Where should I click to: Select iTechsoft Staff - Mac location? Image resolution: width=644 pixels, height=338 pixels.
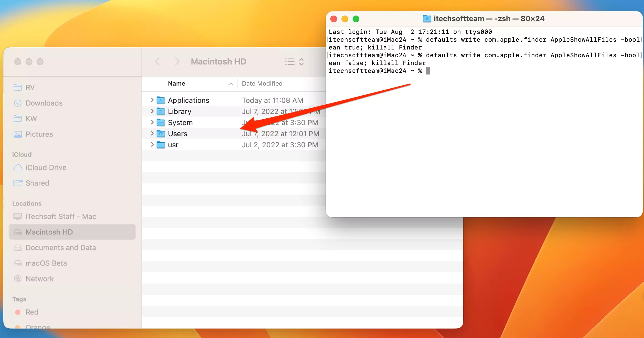point(72,217)
